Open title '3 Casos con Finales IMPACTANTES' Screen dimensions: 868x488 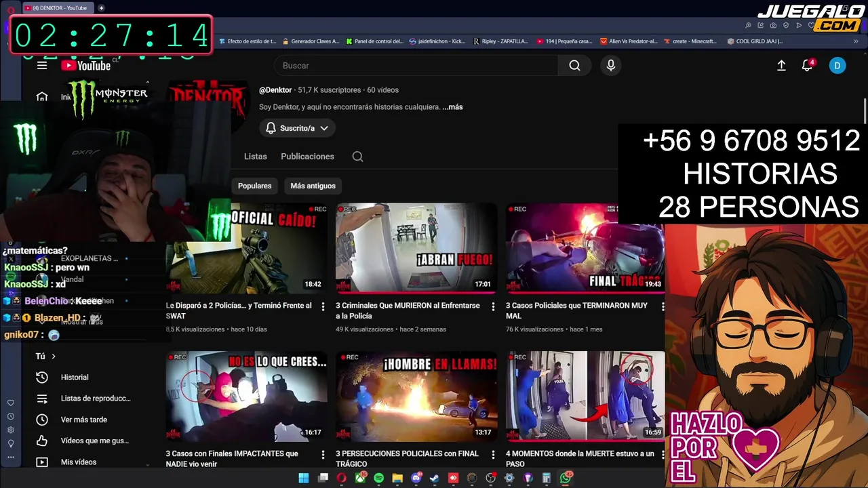(232, 458)
